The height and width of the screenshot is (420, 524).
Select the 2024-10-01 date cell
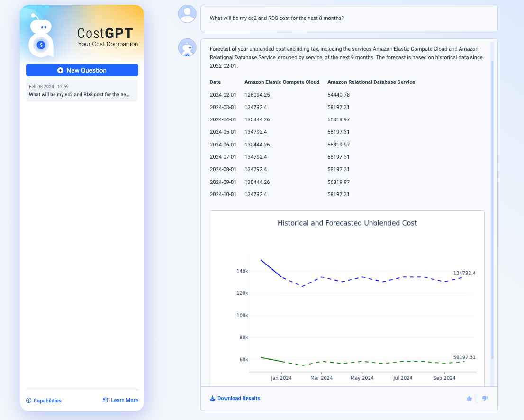point(223,195)
